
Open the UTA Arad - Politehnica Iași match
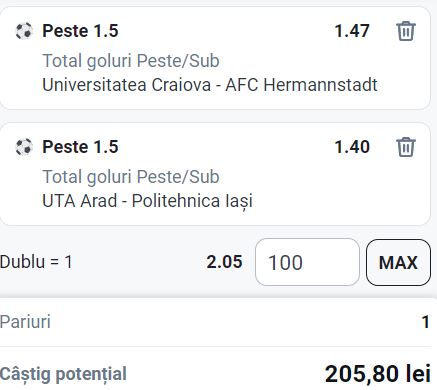147,201
